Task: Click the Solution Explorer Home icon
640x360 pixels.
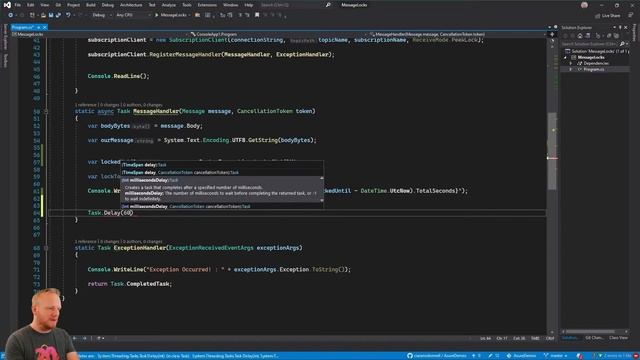Action: (580, 36)
